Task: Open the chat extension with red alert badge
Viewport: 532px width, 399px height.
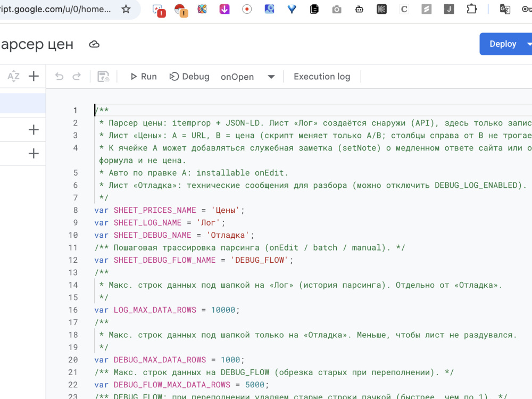Action: tap(159, 10)
